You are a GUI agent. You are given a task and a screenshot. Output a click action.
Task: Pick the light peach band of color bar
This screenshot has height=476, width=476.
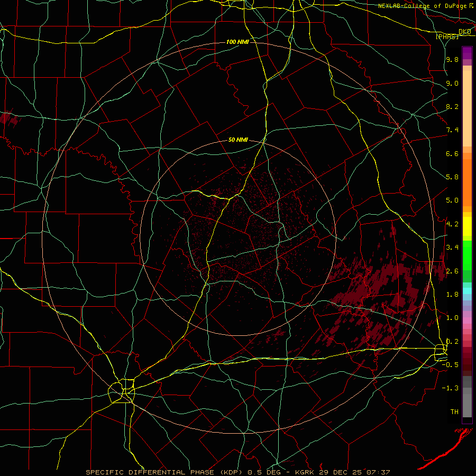(467, 108)
